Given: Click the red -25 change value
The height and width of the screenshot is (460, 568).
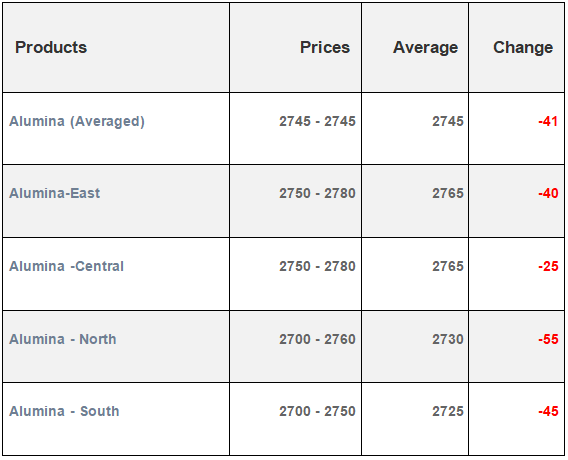Looking at the screenshot, I should [x=548, y=267].
